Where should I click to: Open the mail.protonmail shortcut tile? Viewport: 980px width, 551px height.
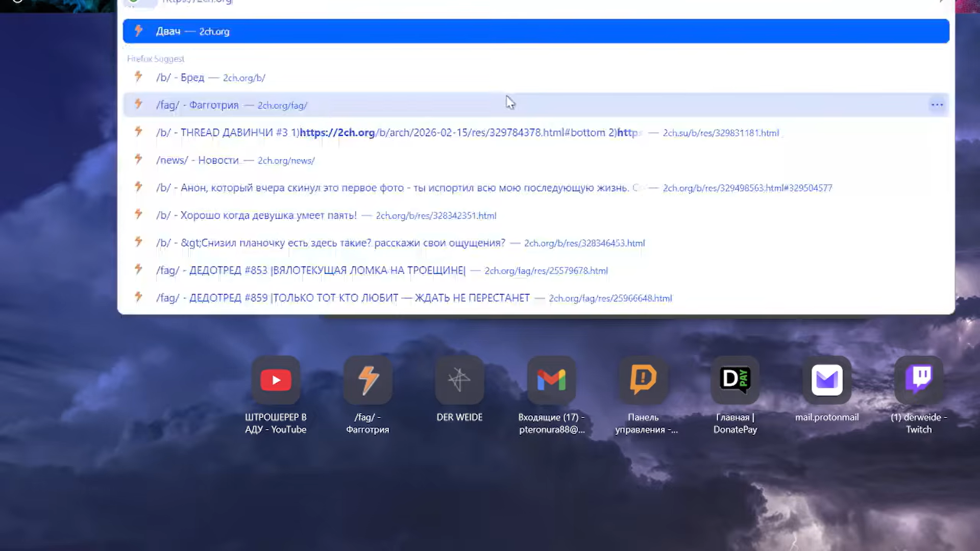tap(827, 381)
